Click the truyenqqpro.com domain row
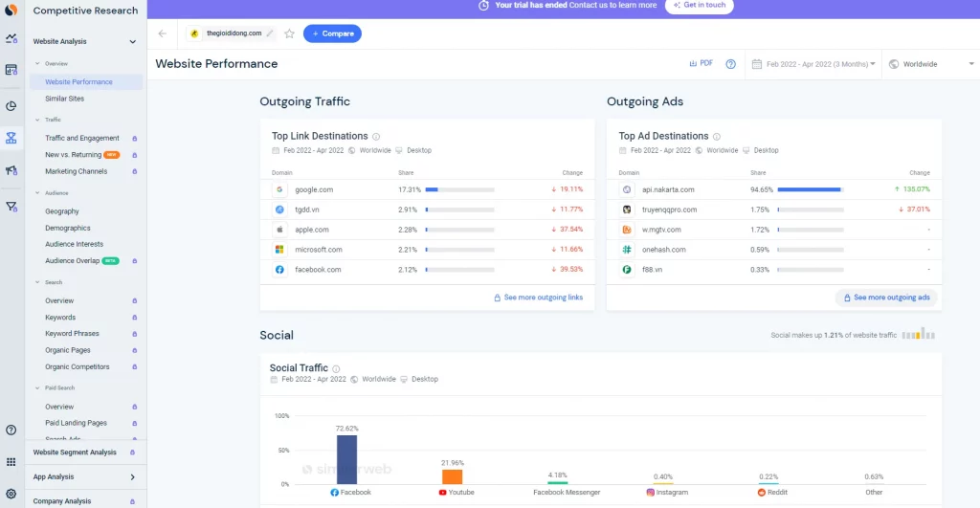Image resolution: width=980 pixels, height=508 pixels. click(x=773, y=210)
